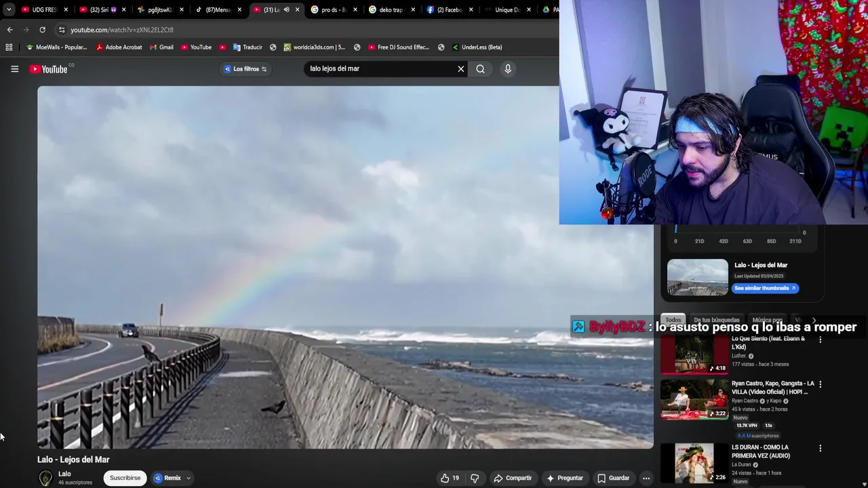Go back with the browser back arrow
This screenshot has height=488, width=868.
tap(9, 30)
